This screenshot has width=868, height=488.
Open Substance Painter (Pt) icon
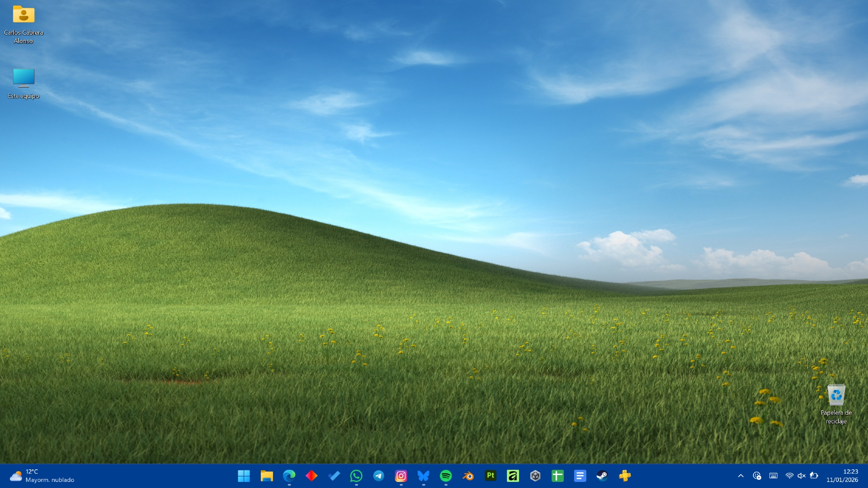point(490,476)
